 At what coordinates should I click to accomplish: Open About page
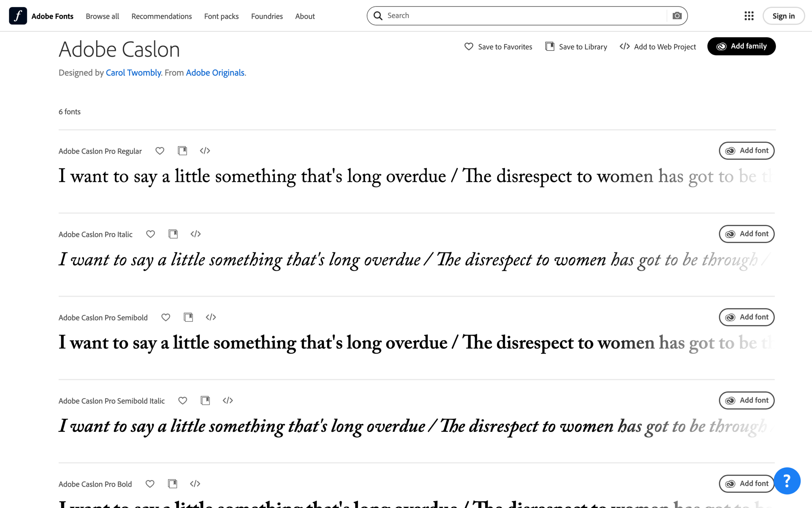pyautogui.click(x=305, y=16)
